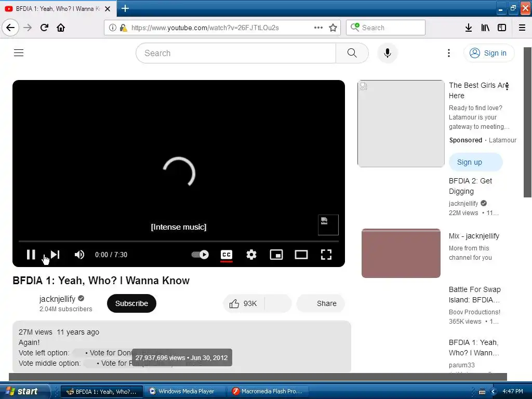
Task: Close the BFDIA 1 tab
Action: click(x=108, y=9)
